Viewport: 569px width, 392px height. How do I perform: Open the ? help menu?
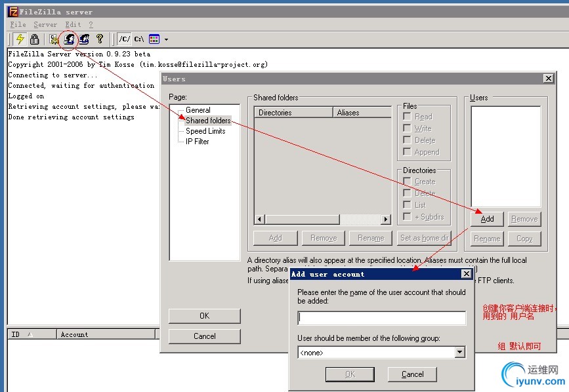[x=91, y=25]
